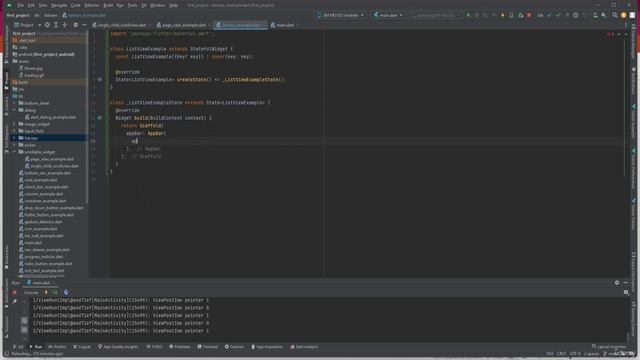This screenshot has height=360, width=640.
Task: Open the Run tool window button
Action: (x=36, y=347)
